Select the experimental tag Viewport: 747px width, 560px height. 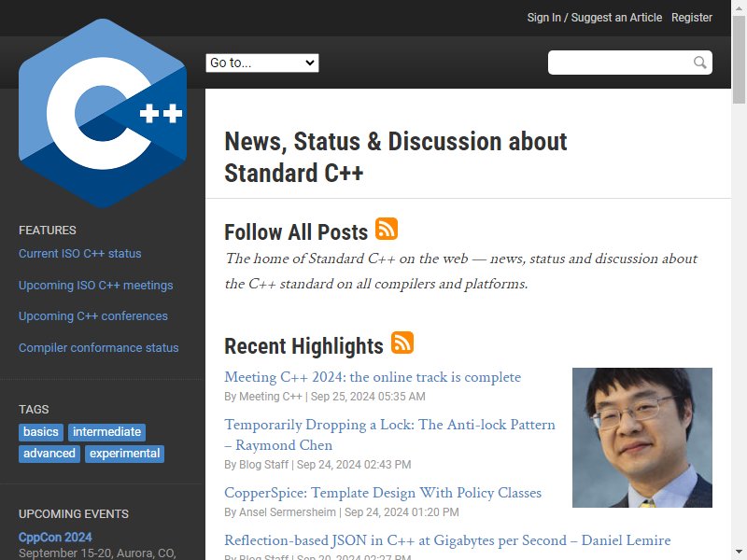point(125,454)
